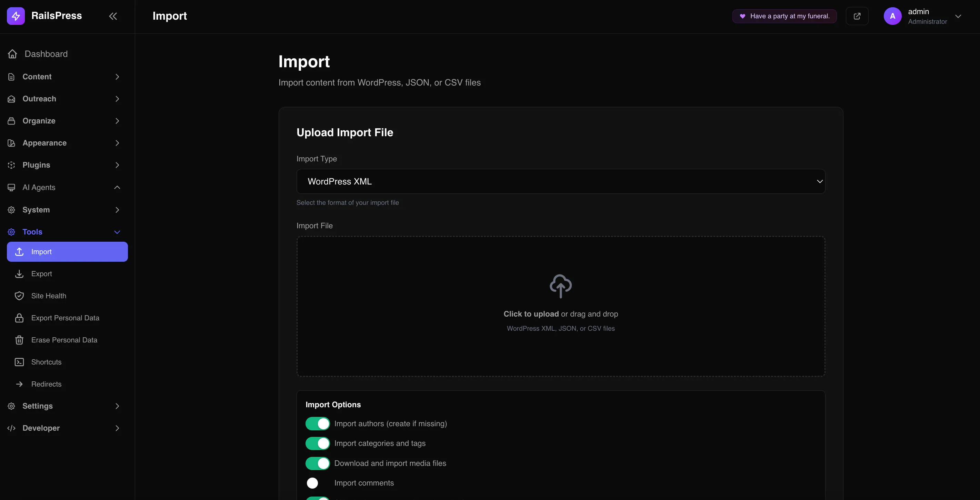Screen dimensions: 980x500
Task: Click the RailsPress lightning bolt logo
Action: click(16, 16)
